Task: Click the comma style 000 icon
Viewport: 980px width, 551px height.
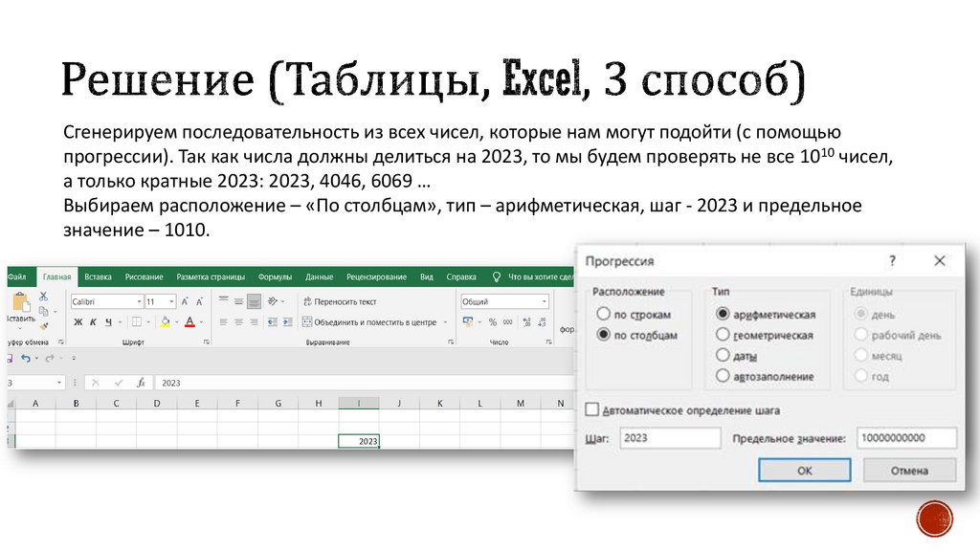Action: tap(507, 322)
